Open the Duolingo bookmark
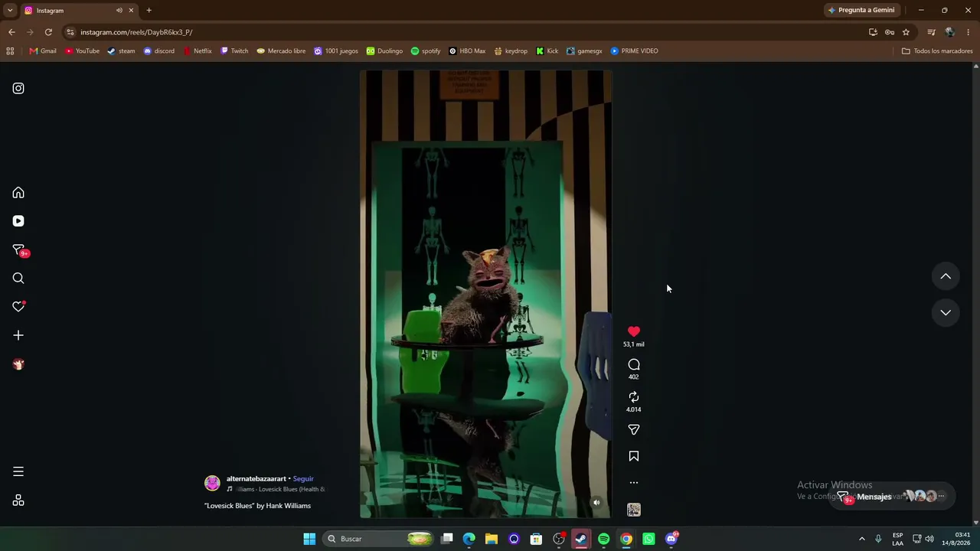Screen dimensions: 980x551 384,51
